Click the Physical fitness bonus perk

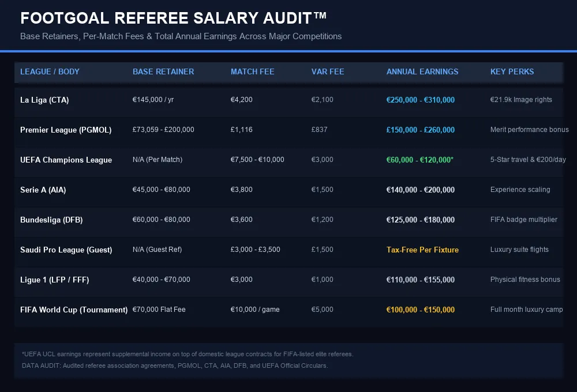525,280
